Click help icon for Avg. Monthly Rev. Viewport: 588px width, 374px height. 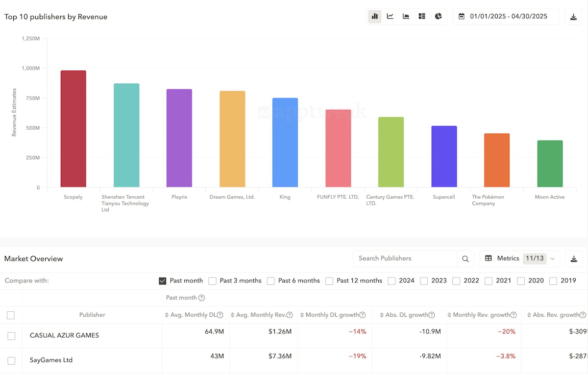point(290,315)
